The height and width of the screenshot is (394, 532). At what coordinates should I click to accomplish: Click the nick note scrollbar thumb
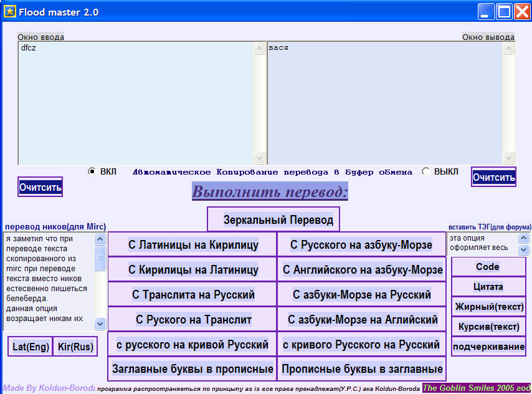(100, 258)
